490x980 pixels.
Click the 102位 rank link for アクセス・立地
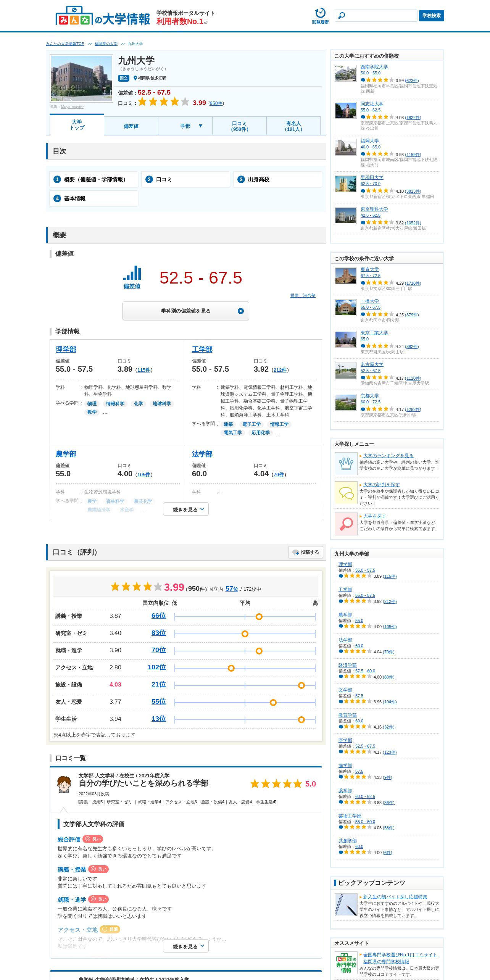(157, 667)
